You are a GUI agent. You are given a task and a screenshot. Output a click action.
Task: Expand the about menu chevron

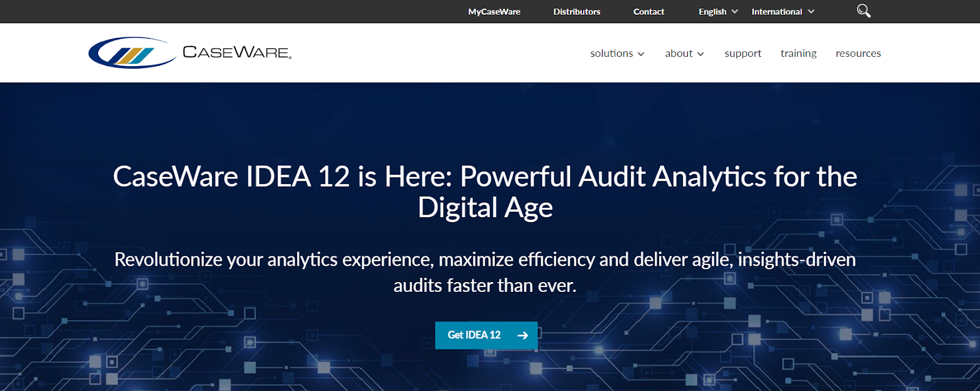(x=701, y=54)
